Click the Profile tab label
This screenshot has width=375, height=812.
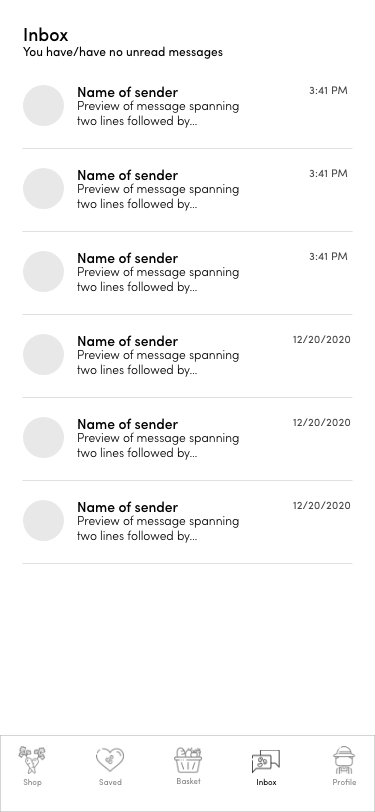coord(344,782)
